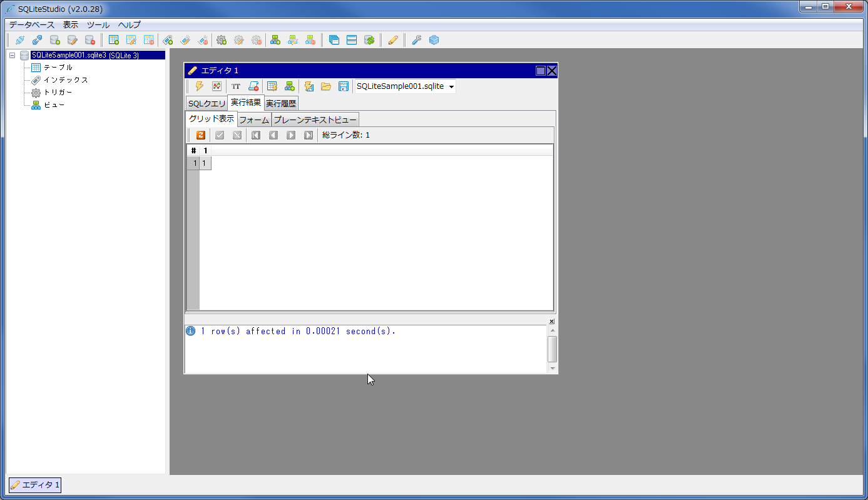Click the blue cube icon in main toolbar
The image size is (868, 500).
(x=434, y=40)
